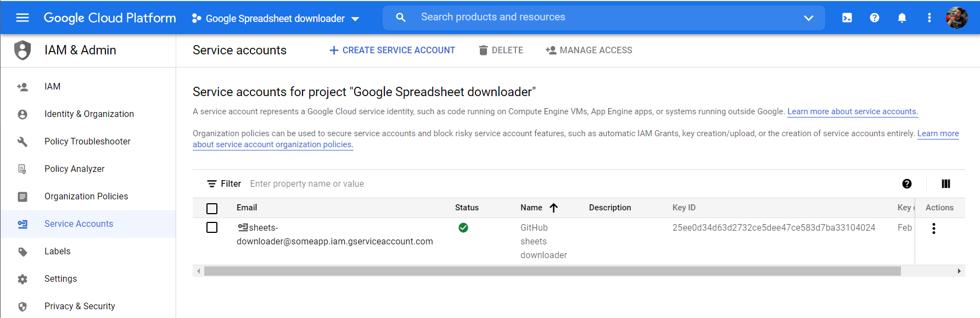Viewport: 980px width, 318px height.
Task: Click the horizontal scrollbar thumb
Action: click(x=552, y=271)
